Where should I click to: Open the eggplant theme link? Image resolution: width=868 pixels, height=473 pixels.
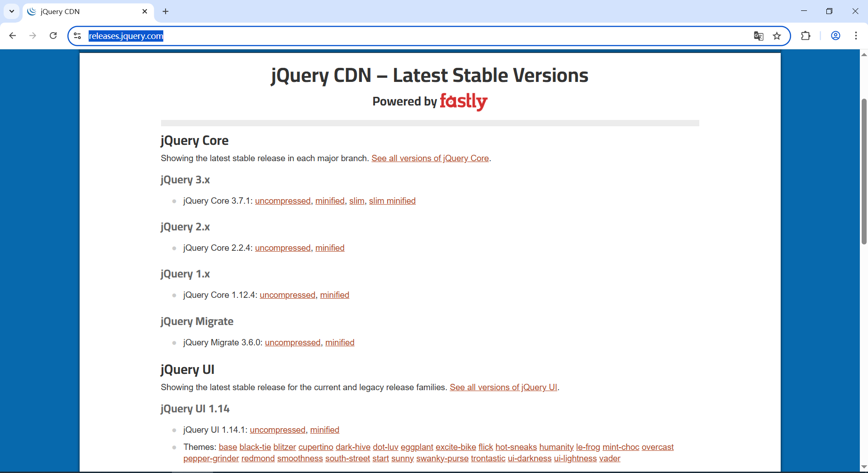417,447
